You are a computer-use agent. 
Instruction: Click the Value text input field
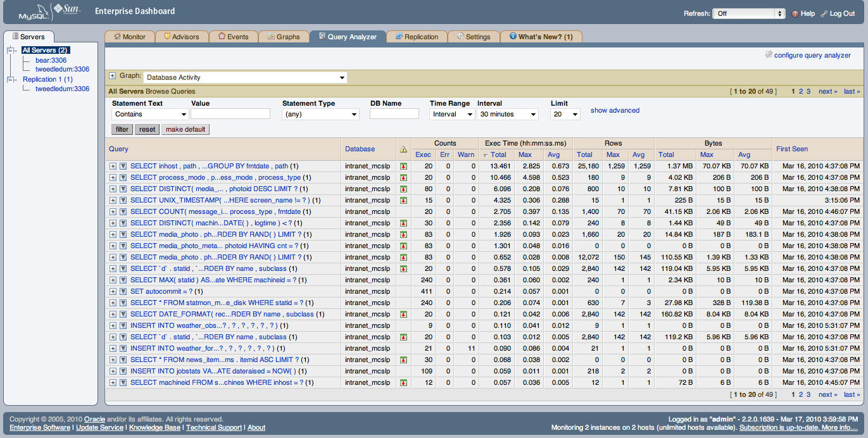[x=230, y=114]
